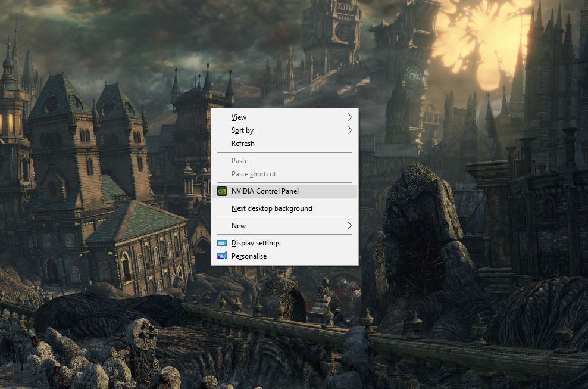The width and height of the screenshot is (588, 389).
Task: Open the View menu entry
Action: coord(284,117)
